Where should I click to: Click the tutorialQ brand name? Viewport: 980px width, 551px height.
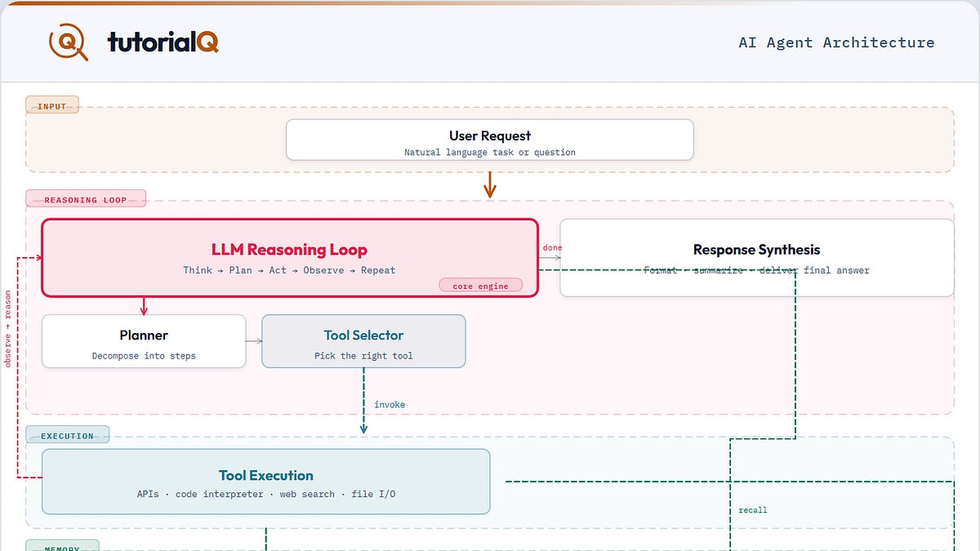(163, 42)
